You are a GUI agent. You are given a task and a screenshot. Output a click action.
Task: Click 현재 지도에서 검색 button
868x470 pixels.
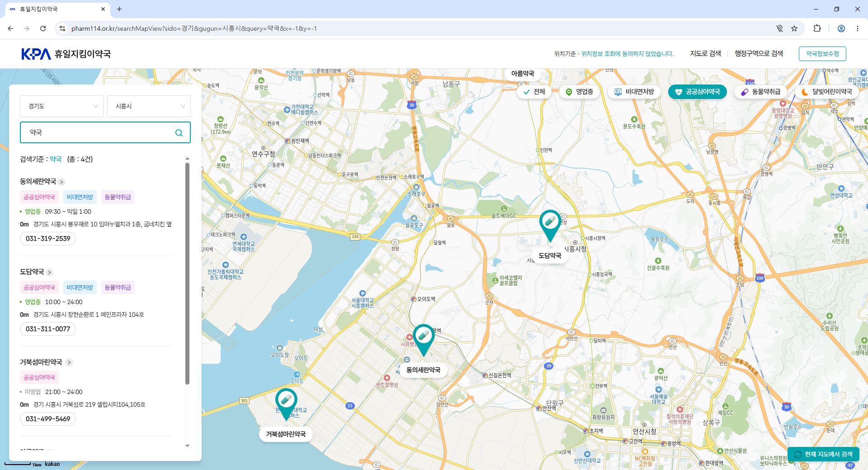824,454
